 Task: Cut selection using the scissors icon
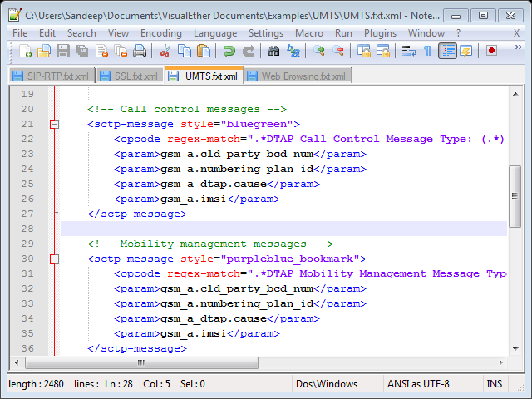point(165,51)
